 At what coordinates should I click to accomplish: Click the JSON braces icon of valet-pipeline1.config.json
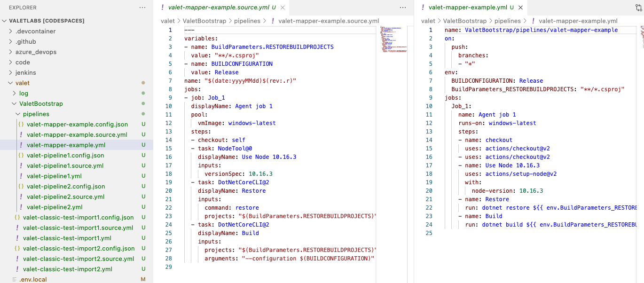click(x=21, y=155)
